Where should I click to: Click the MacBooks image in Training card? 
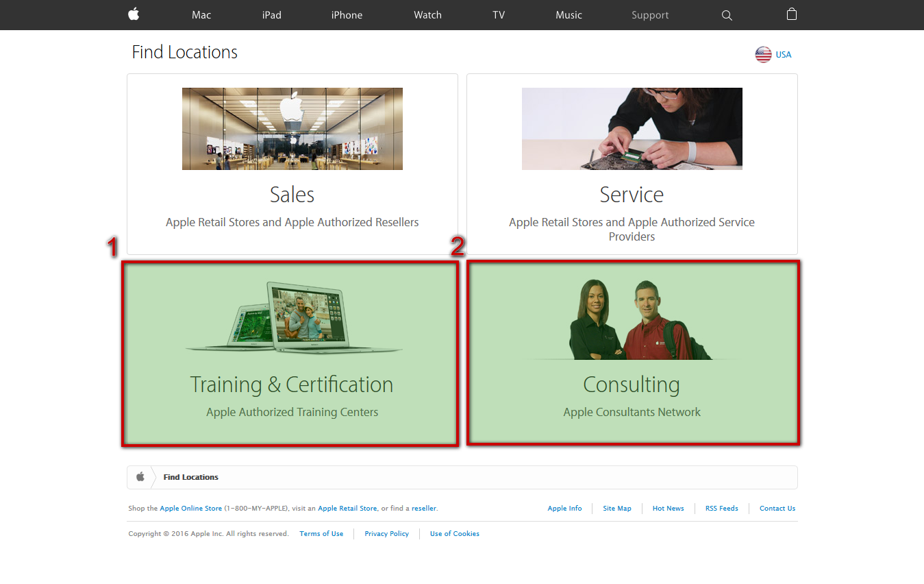click(295, 317)
